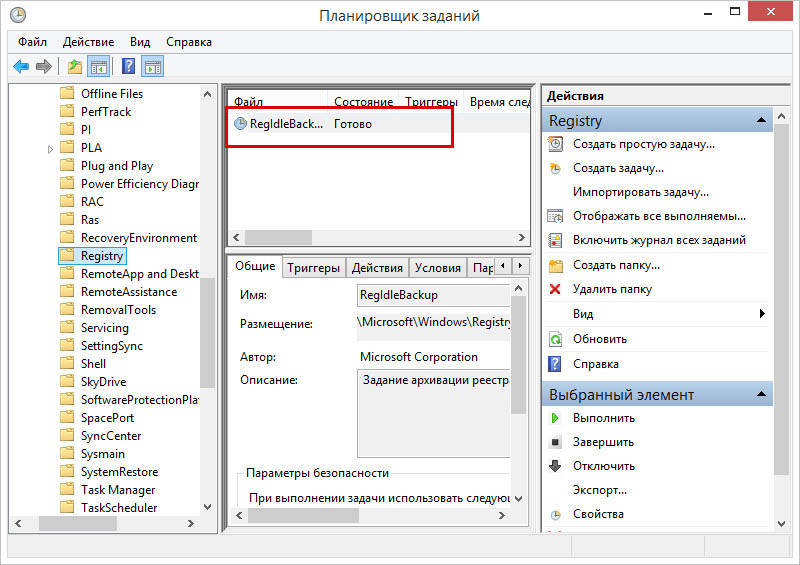Click the clock icon next to RegIdleBack task
Screen dimensions: 800x565
[x=240, y=124]
